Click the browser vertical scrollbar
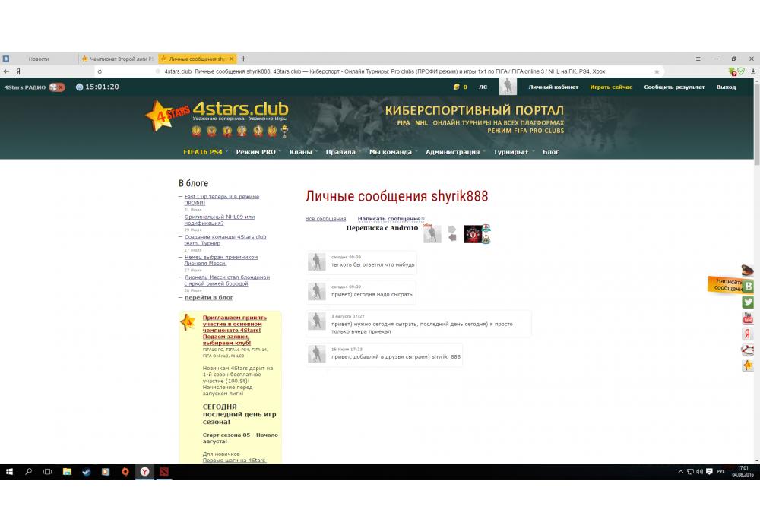This screenshot has width=760, height=532. [x=756, y=228]
